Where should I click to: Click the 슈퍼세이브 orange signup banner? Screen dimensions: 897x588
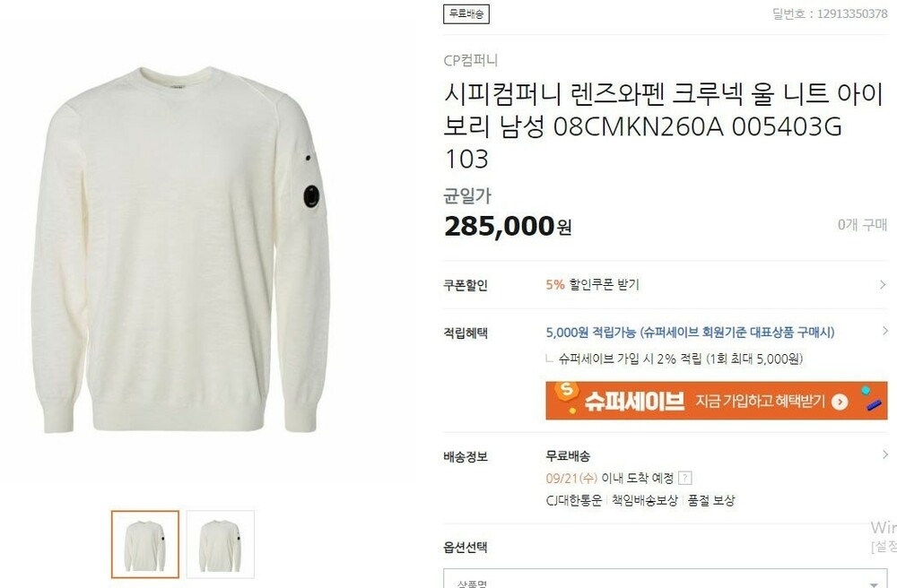(x=716, y=401)
